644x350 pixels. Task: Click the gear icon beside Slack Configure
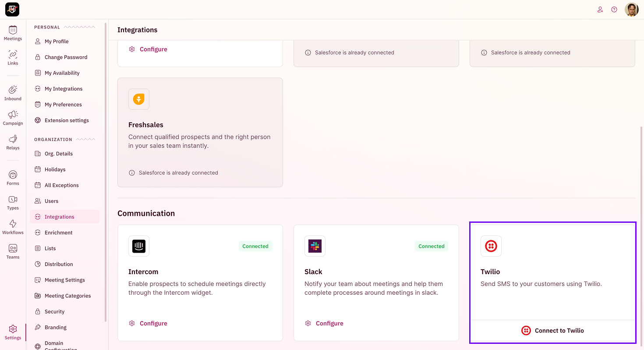pos(308,323)
